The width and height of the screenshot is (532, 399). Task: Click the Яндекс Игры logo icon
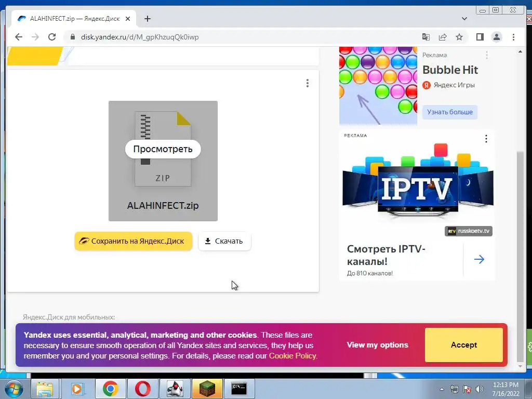click(427, 85)
